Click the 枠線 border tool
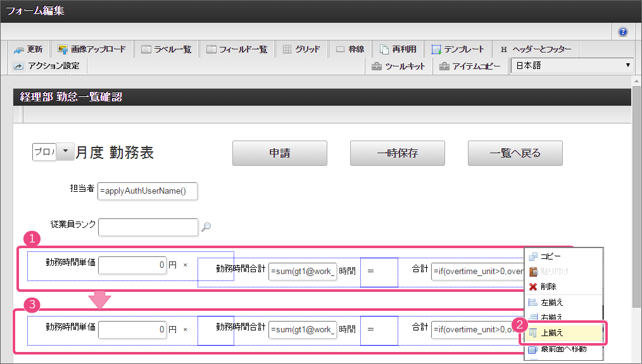The image size is (642, 364). tap(349, 49)
